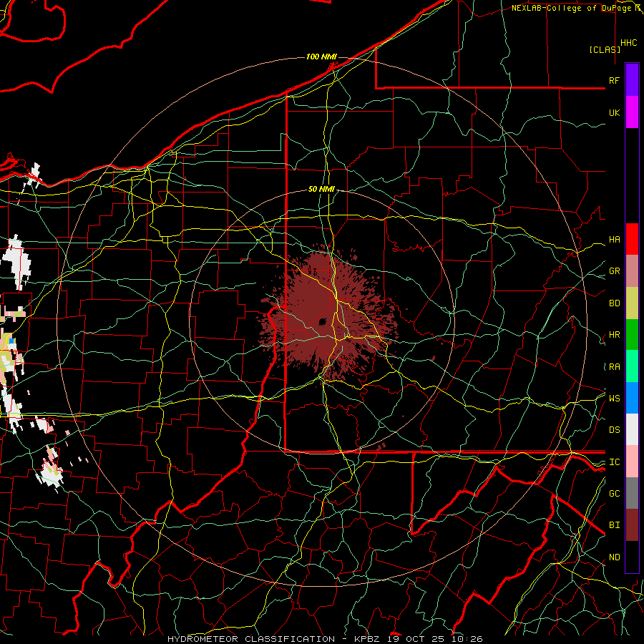The height and width of the screenshot is (644, 644).
Task: Click the white DS dry snow swatch
Action: point(632,429)
